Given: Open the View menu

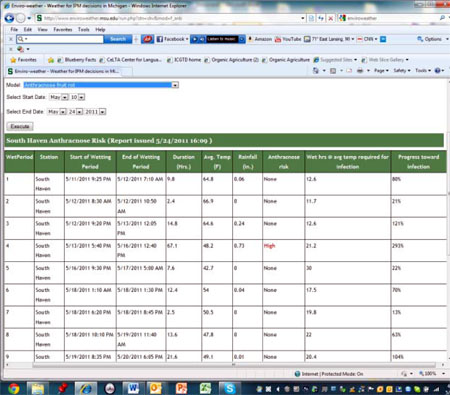Looking at the screenshot, I should pos(42,29).
